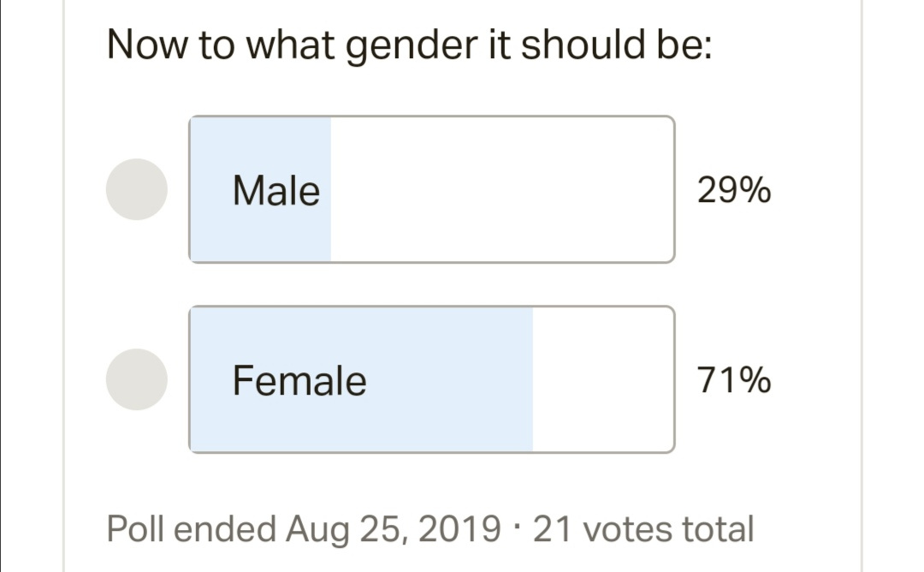Viewport: 924px width, 572px height.
Task: Select the Male radio button
Action: (x=136, y=189)
